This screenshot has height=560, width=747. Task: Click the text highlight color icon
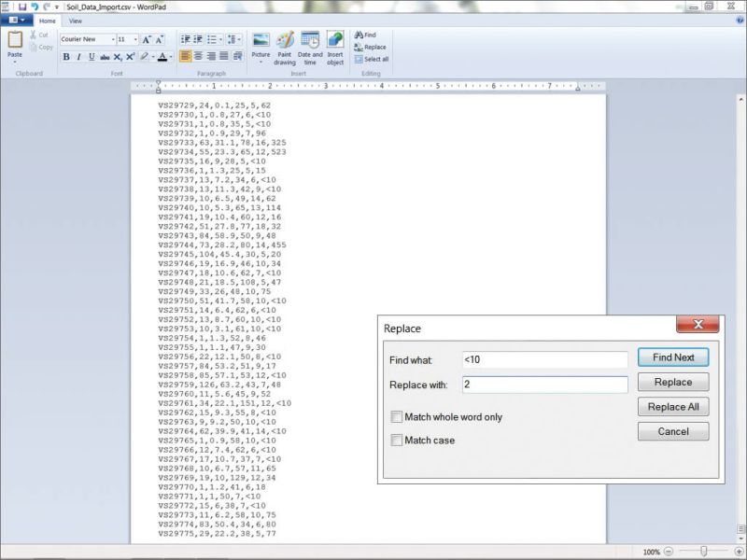pyautogui.click(x=146, y=57)
